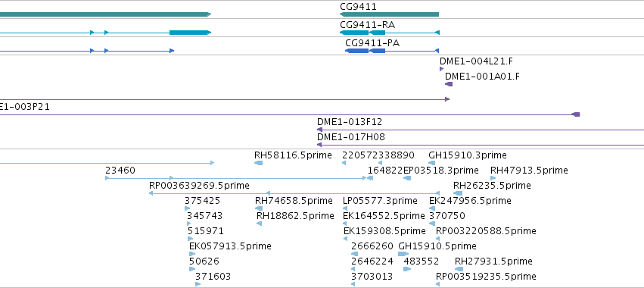
Task: Click the RH18862.5prime EST marker
Action: pyautogui.click(x=259, y=224)
